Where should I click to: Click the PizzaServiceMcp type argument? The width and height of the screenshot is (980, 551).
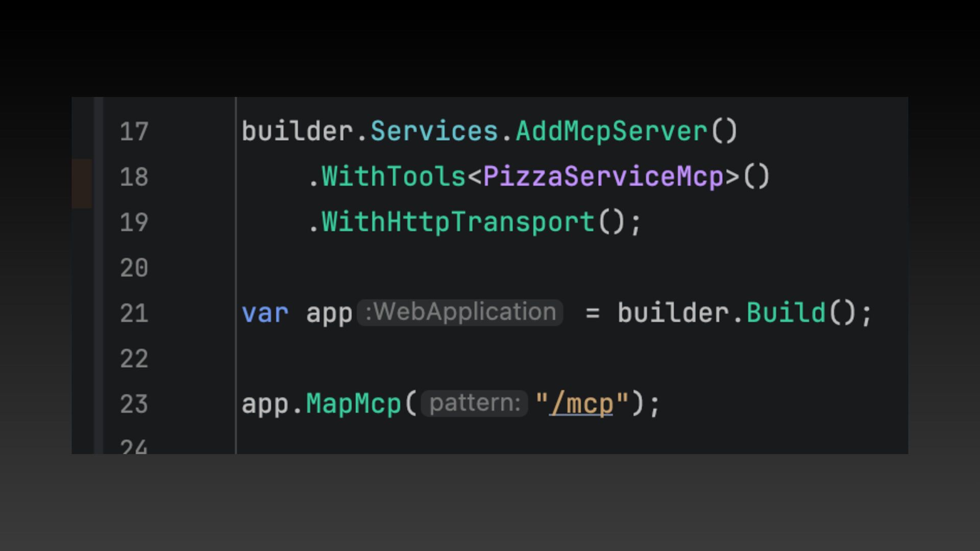point(603,177)
